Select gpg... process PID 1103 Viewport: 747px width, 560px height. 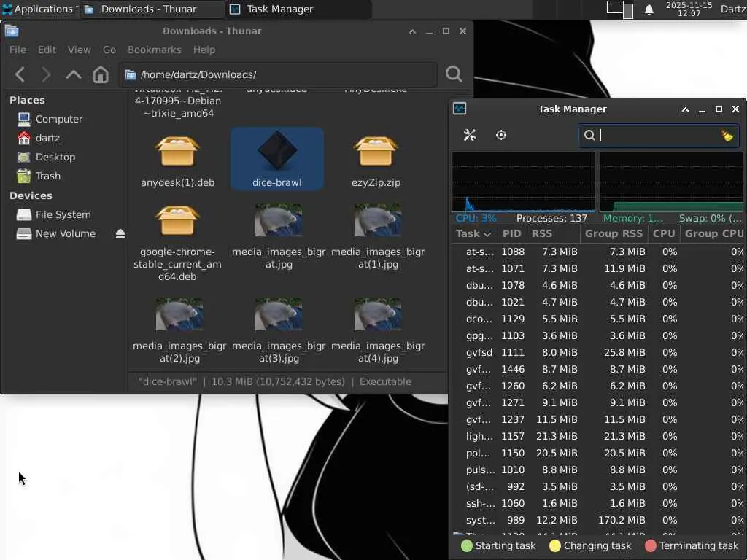click(598, 335)
